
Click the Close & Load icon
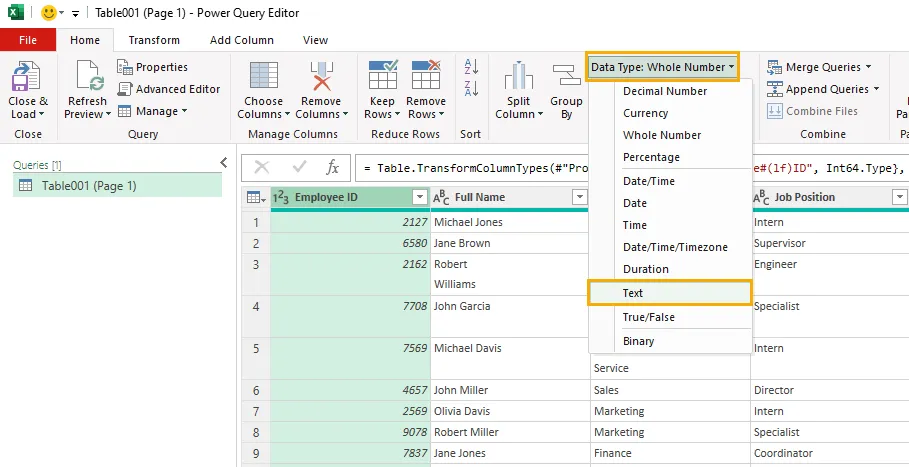coord(26,76)
